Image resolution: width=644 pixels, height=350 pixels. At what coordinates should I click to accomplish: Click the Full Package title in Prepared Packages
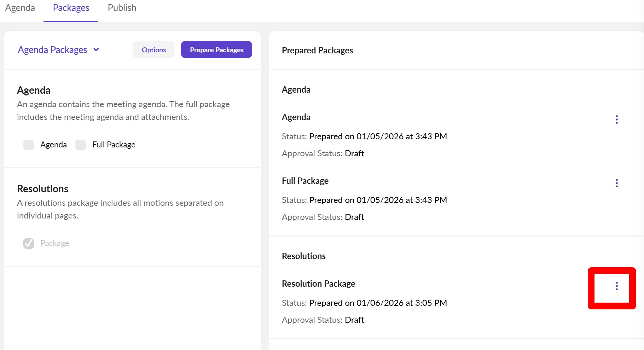click(x=305, y=181)
